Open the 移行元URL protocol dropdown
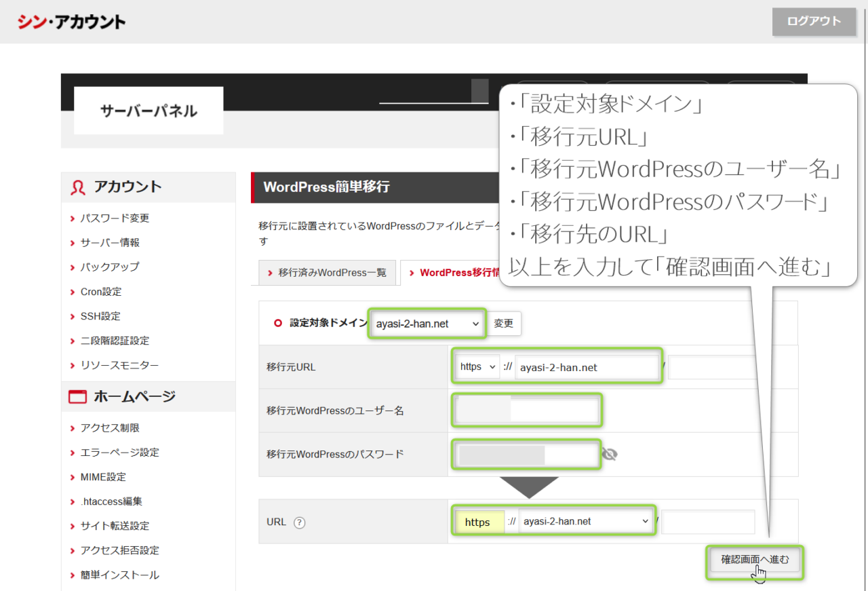The image size is (868, 591). click(478, 366)
